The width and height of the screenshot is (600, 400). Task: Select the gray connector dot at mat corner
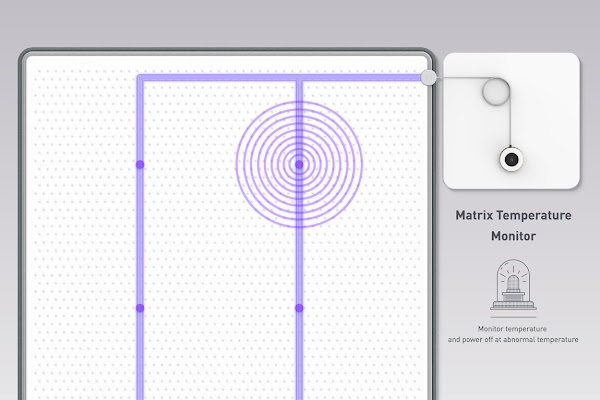428,77
